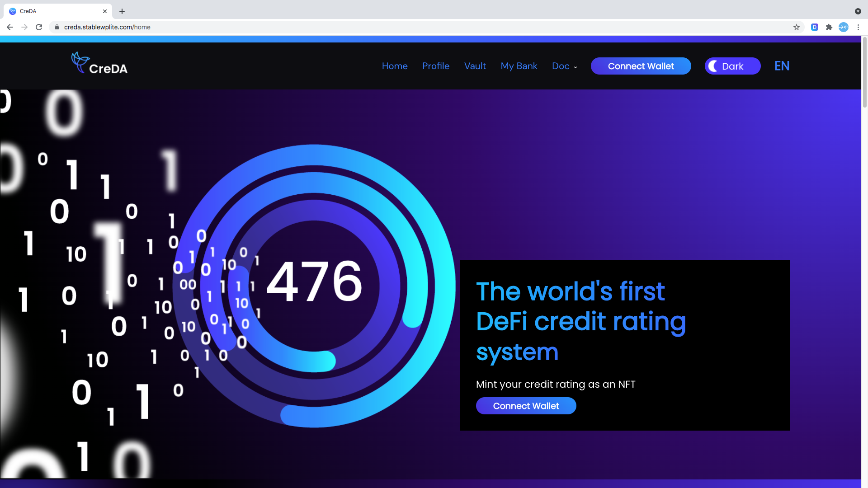This screenshot has width=868, height=488.
Task: Switch language using EN selector
Action: (x=782, y=66)
